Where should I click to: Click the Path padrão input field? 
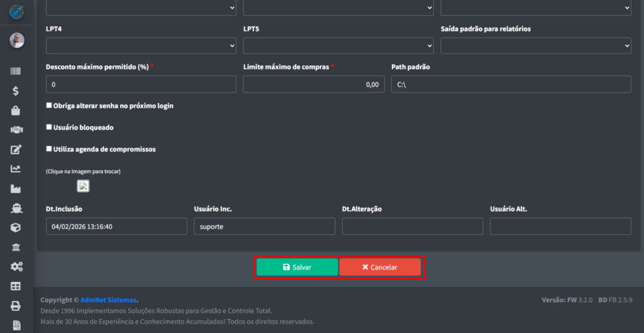coord(511,84)
